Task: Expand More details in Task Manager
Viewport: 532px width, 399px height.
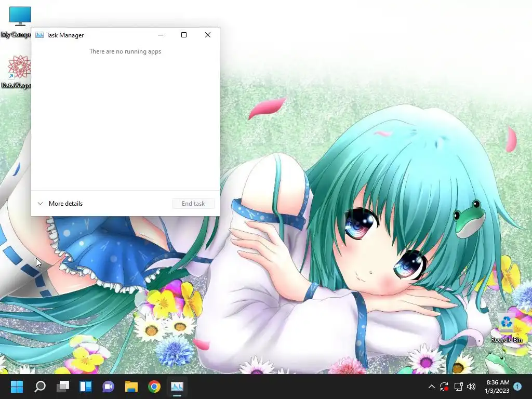Action: point(60,204)
